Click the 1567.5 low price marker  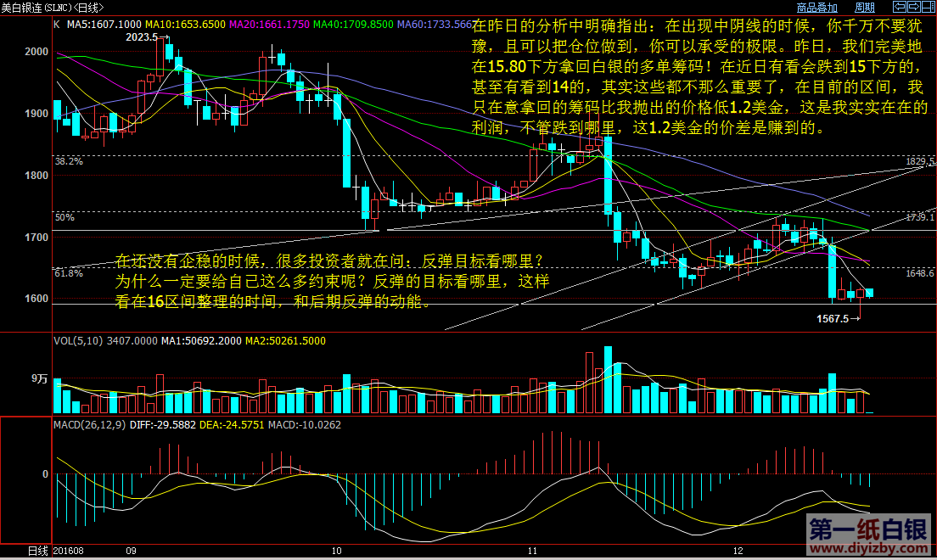click(x=833, y=318)
